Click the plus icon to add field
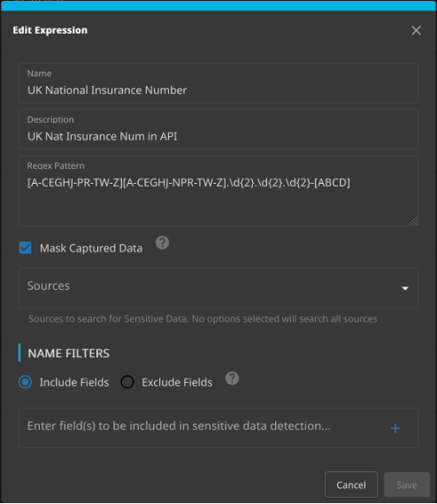Screen dimensions: 437x504 [x=395, y=429]
